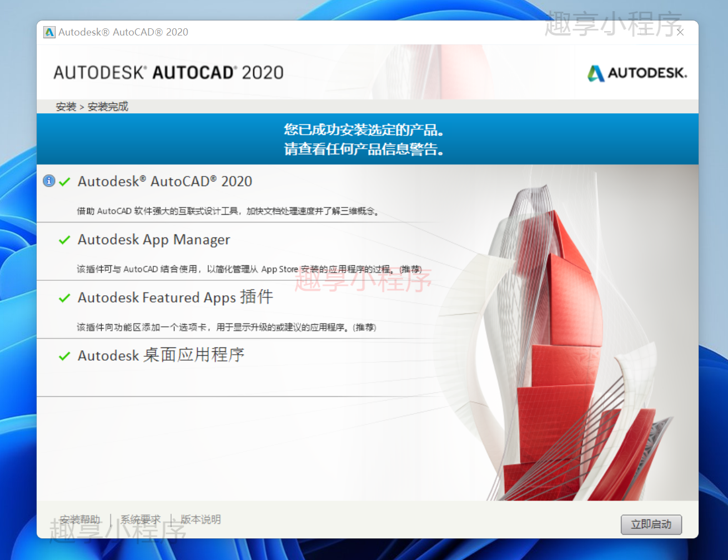Open the 系统要求 link
Image resolution: width=728 pixels, height=560 pixels.
click(x=140, y=519)
